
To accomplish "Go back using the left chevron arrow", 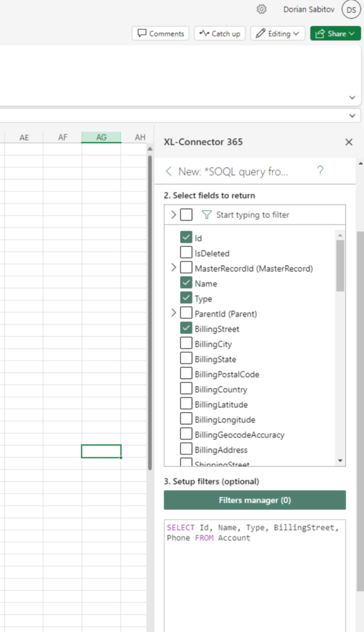I will pos(168,172).
